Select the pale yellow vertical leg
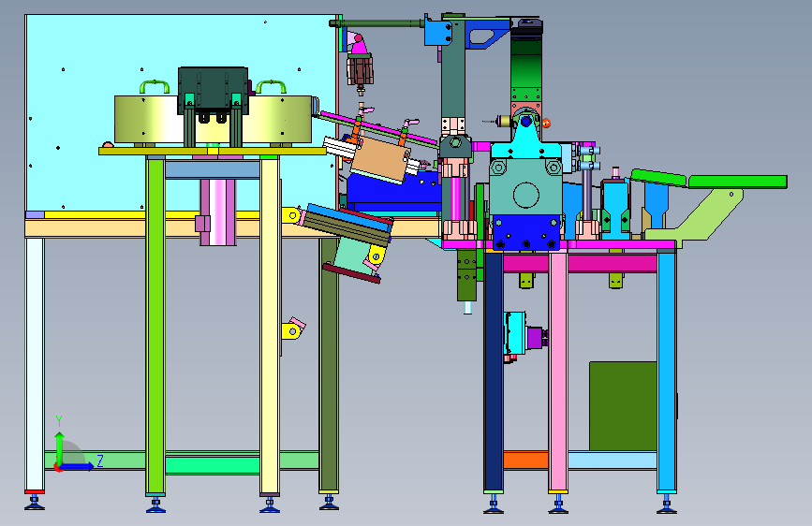The height and width of the screenshot is (526, 812). (x=270, y=325)
